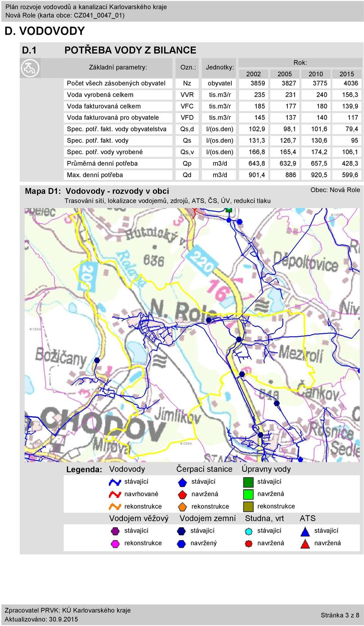364x626 pixels.
Task: Click the blue navržený Vodojem zemní symbol
Action: 182,544
